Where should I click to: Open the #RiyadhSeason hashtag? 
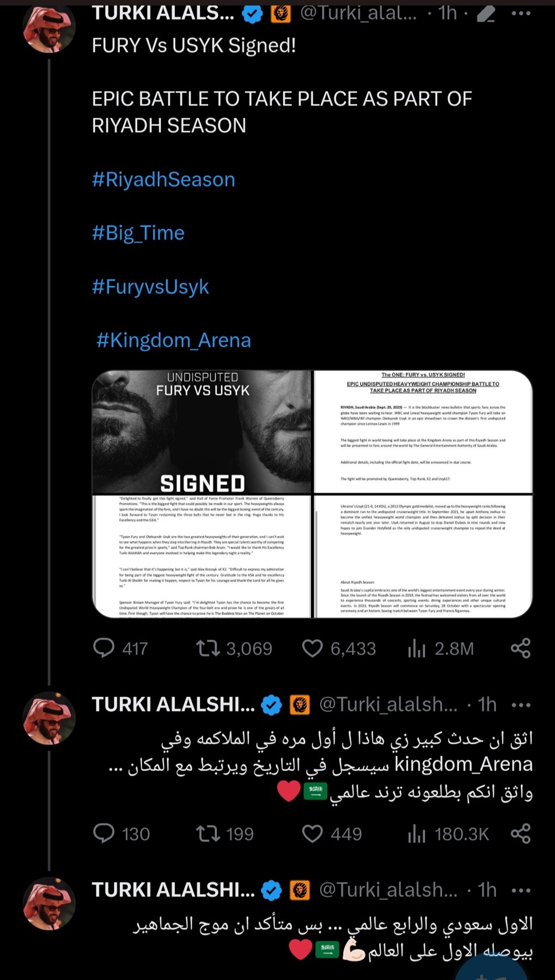point(163,180)
